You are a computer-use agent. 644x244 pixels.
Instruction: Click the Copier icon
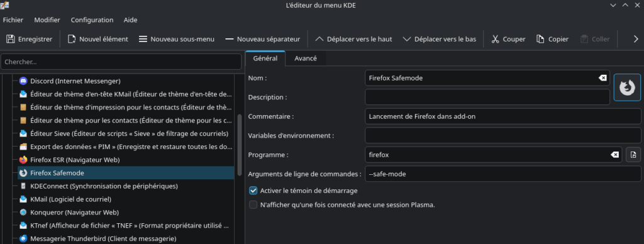click(x=540, y=39)
